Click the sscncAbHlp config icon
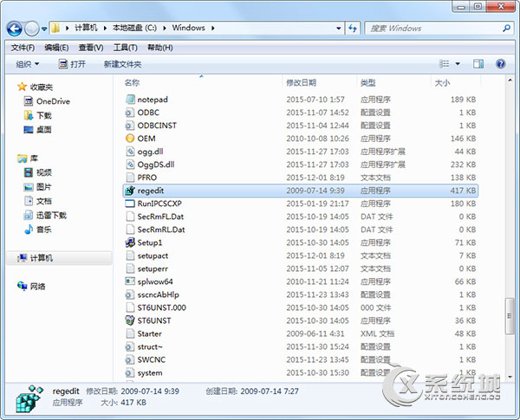The width and height of the screenshot is (520, 420). pos(130,294)
